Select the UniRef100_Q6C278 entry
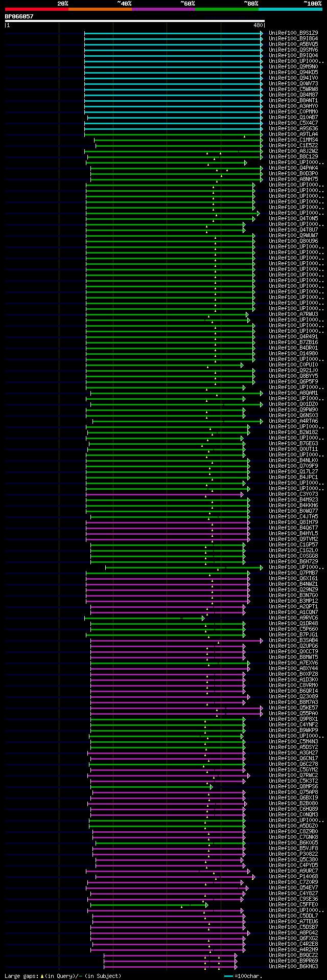The height and width of the screenshot is (980, 327). pos(293,764)
